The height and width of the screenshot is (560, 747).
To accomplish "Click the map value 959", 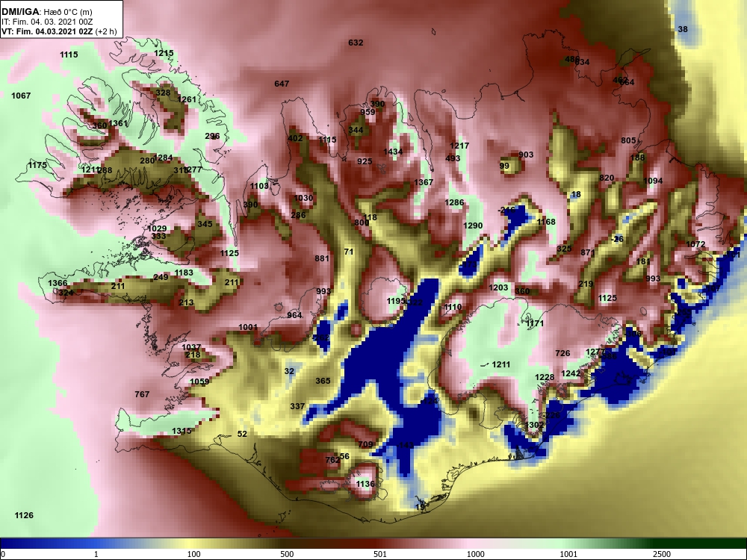I will pos(368,112).
